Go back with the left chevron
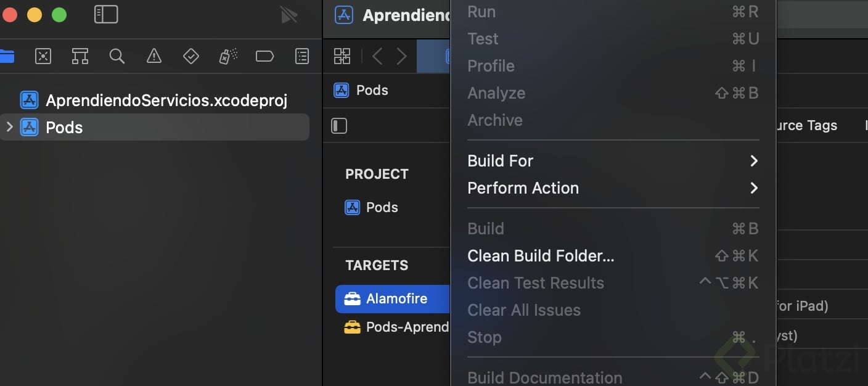 point(377,57)
